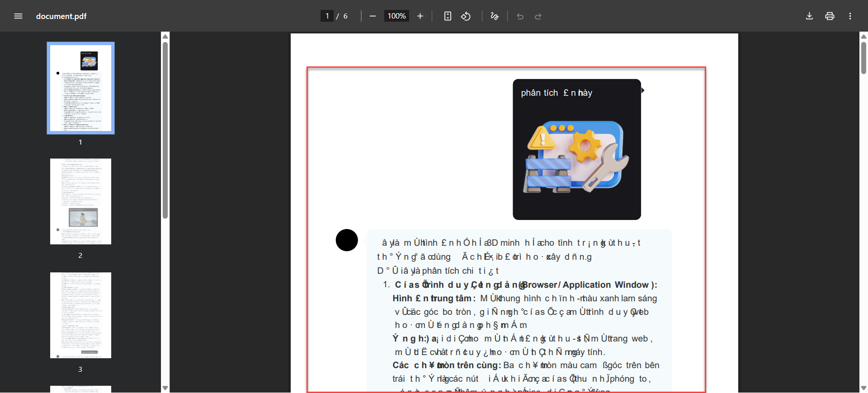
Task: Click the zoom in plus button
Action: [420, 16]
